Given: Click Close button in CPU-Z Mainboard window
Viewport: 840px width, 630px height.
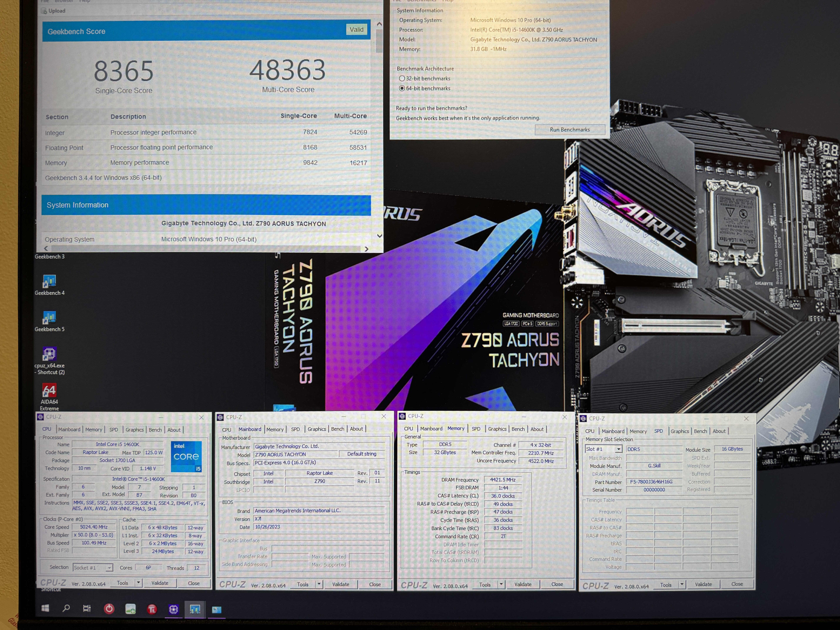Looking at the screenshot, I should pos(375,584).
